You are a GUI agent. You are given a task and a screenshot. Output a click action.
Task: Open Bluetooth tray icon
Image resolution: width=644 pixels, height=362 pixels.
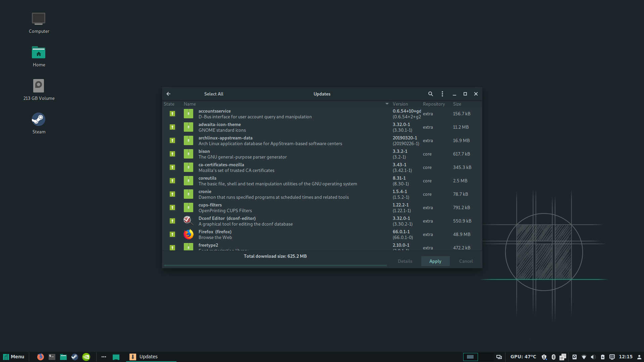(553, 357)
